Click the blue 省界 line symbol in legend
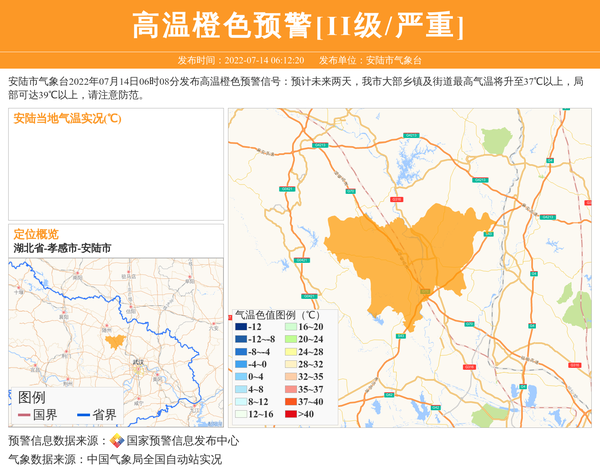This screenshot has width=600, height=471. 82,415
